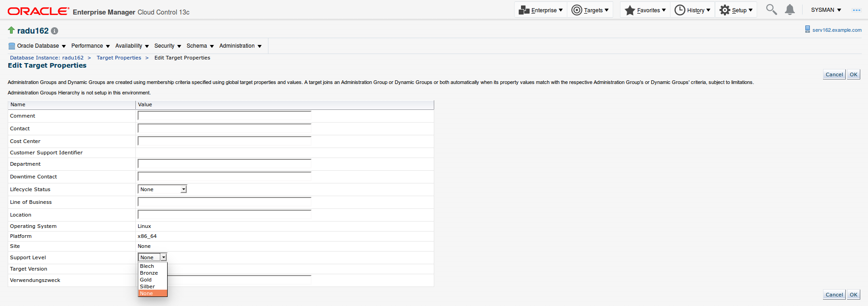Open the Setup gear menu

point(736,10)
